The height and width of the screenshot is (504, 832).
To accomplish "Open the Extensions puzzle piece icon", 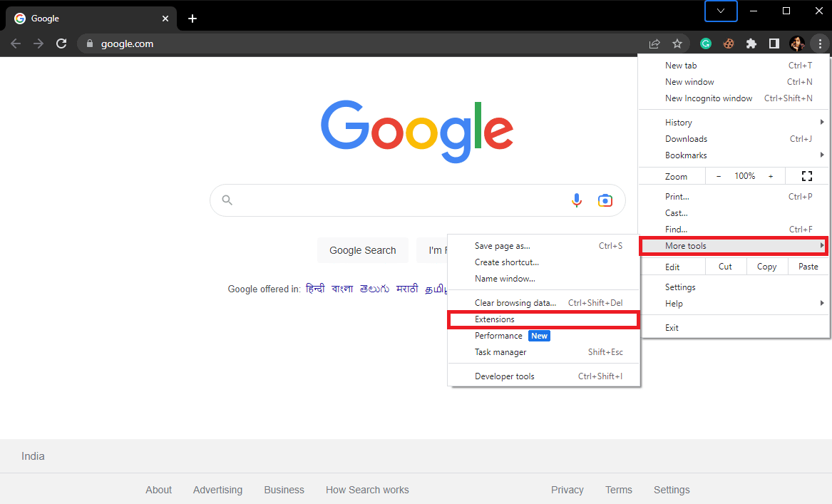I will pos(751,43).
